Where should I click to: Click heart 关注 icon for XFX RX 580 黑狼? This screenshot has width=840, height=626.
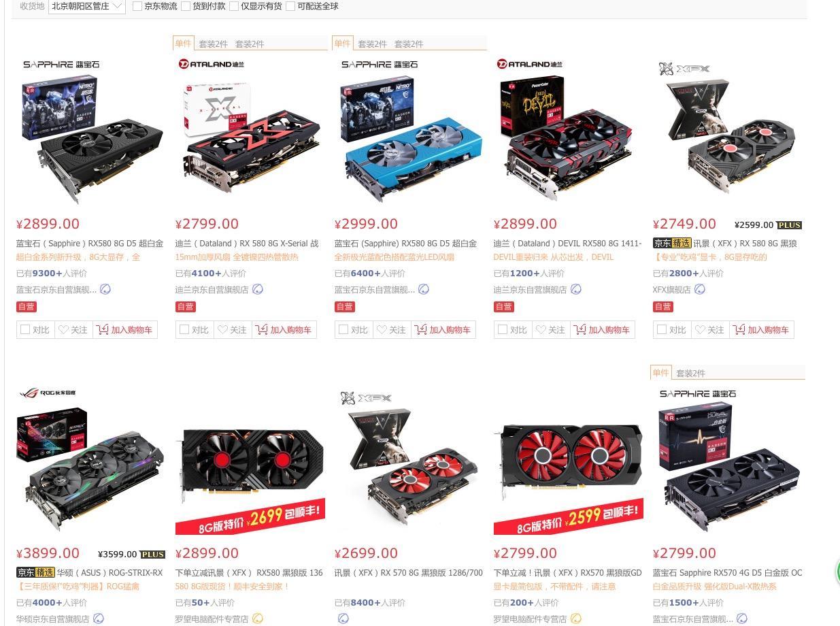coord(700,330)
